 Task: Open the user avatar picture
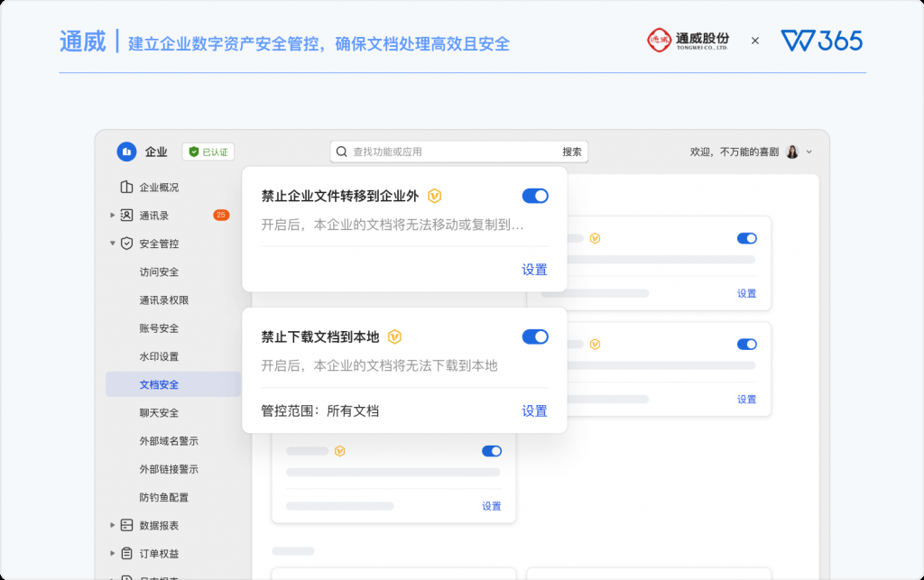coord(792,152)
